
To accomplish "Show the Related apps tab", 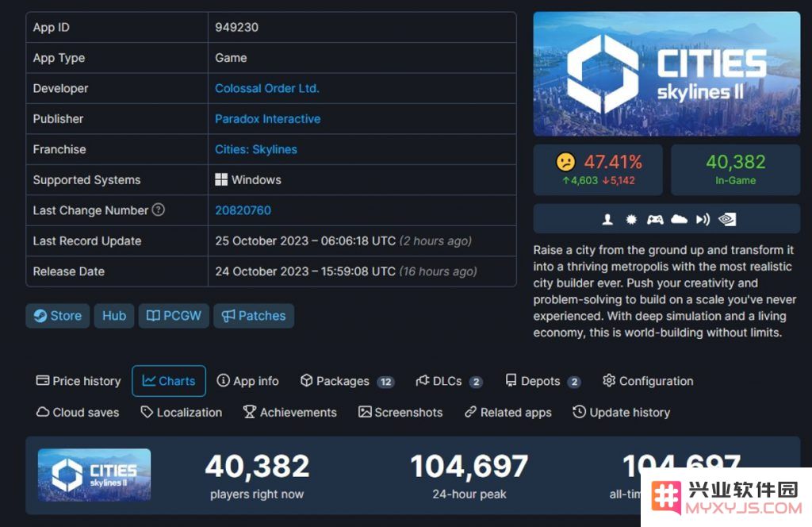I will 508,413.
